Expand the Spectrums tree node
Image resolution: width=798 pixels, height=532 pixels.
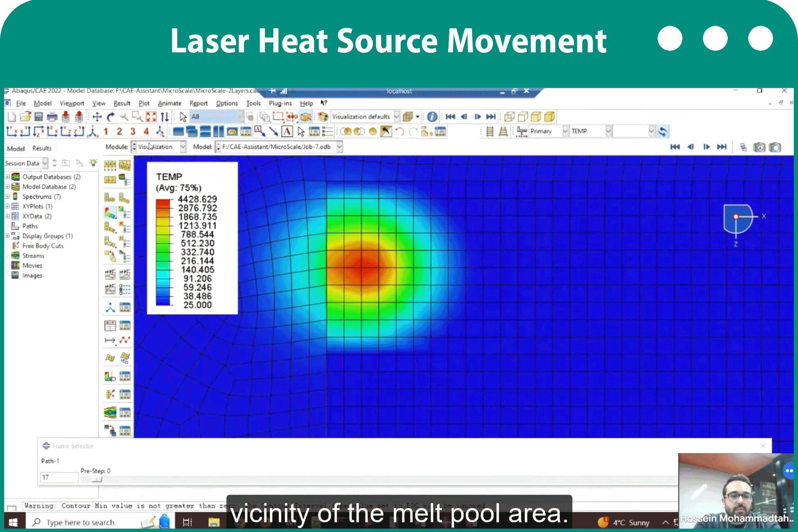coord(7,197)
